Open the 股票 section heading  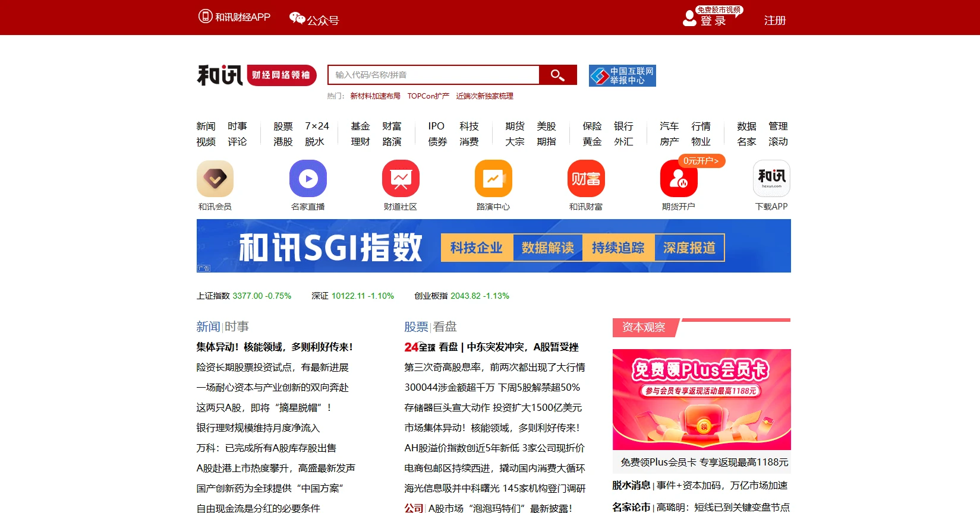click(416, 327)
